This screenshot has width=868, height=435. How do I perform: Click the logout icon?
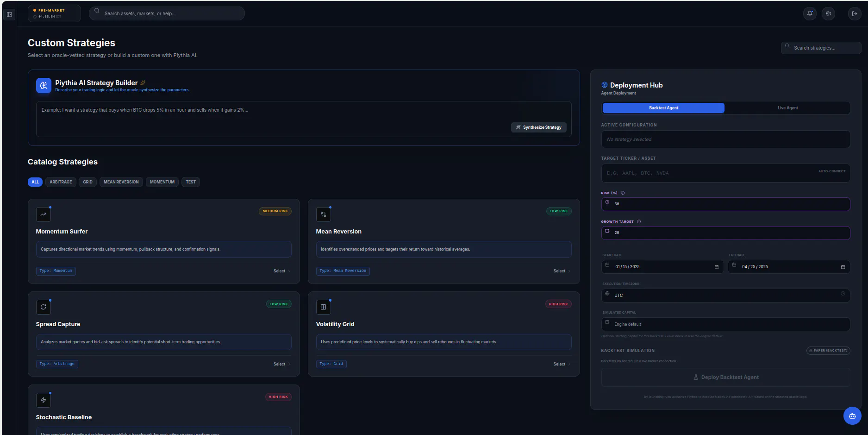click(x=855, y=13)
